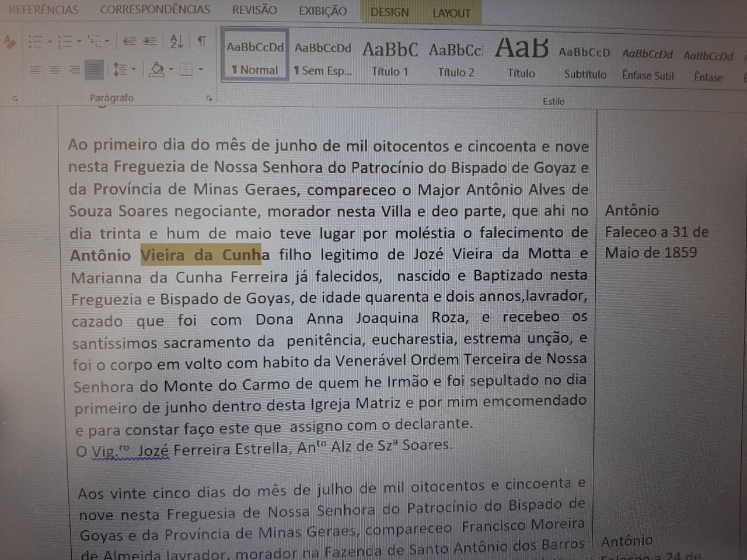Open the REVISÃO ribbon tab
747x560 pixels.
(254, 9)
